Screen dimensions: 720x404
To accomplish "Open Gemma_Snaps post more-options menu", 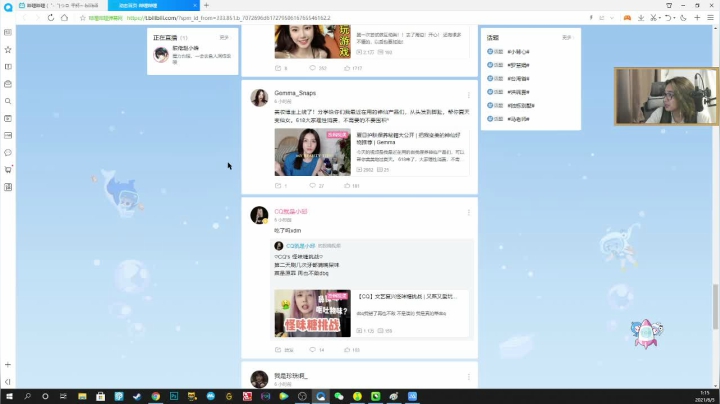I will tap(468, 95).
